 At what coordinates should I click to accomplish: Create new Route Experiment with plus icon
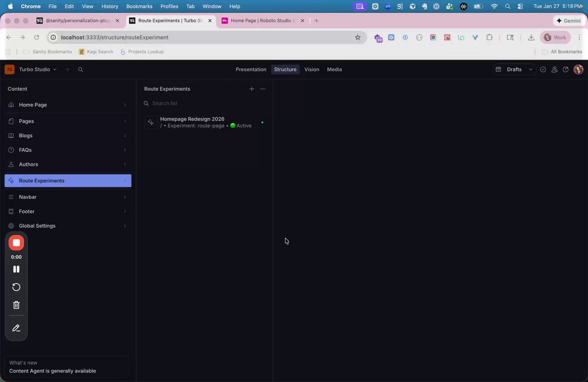[x=252, y=89]
